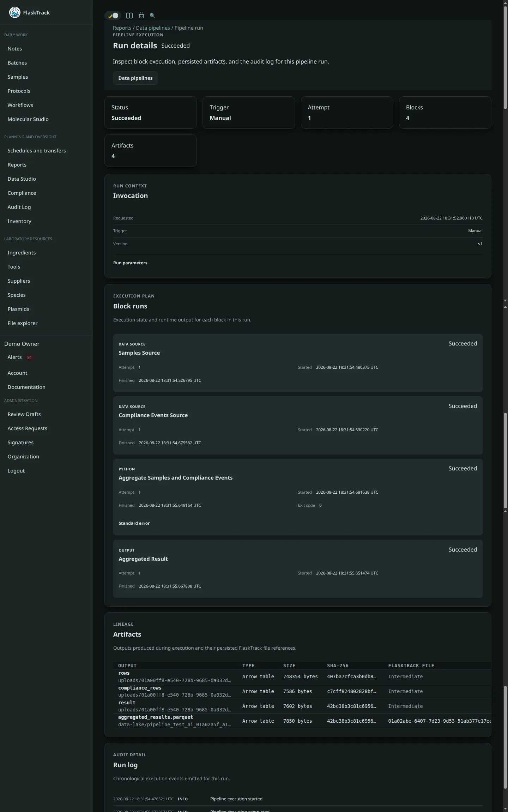
Task: Click the 7850 bytes size cell
Action: tap(297, 721)
